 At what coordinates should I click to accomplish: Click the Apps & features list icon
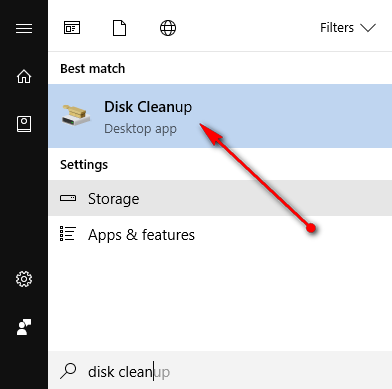(x=68, y=233)
